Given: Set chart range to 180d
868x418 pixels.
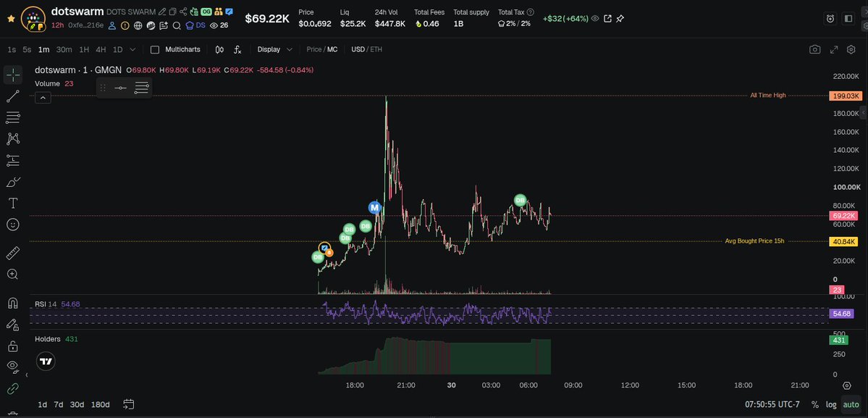Looking at the screenshot, I should point(100,404).
